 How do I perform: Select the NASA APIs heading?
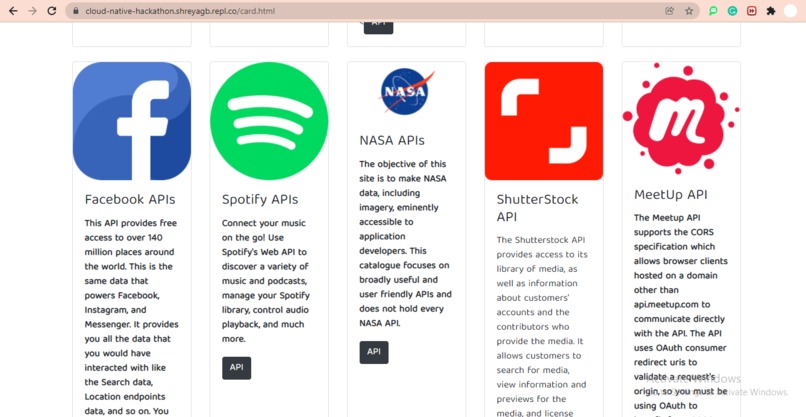click(392, 140)
